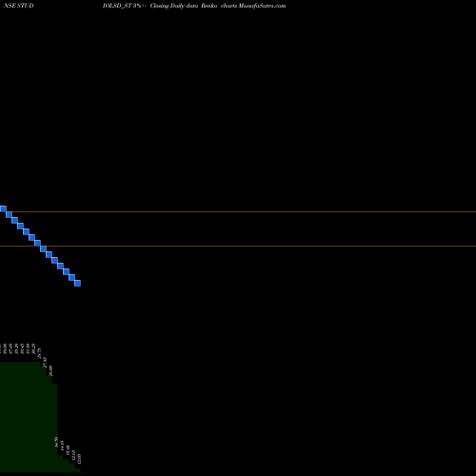The width and height of the screenshot is (476, 476).
Task: Click the "Closing Daily data" caption
Action: (x=174, y=6)
